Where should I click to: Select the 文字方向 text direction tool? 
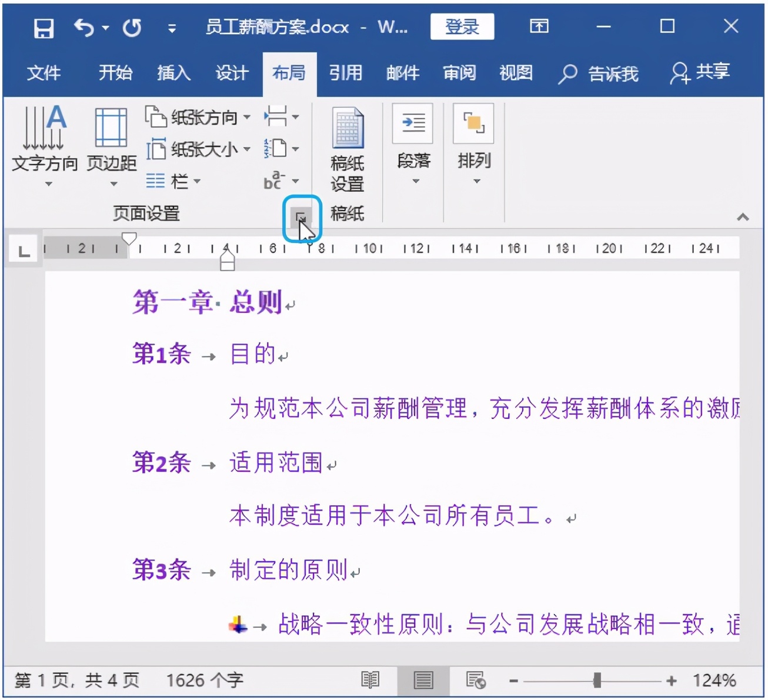pyautogui.click(x=44, y=144)
